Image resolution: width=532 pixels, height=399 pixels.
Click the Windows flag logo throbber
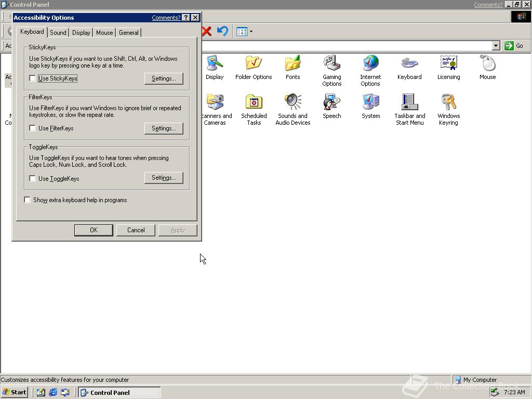pos(521,17)
